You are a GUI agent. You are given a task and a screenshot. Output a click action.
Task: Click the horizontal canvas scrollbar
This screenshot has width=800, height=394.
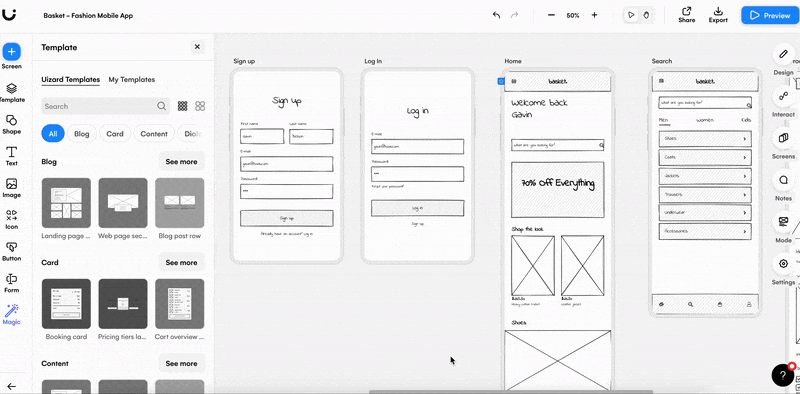(x=510, y=392)
